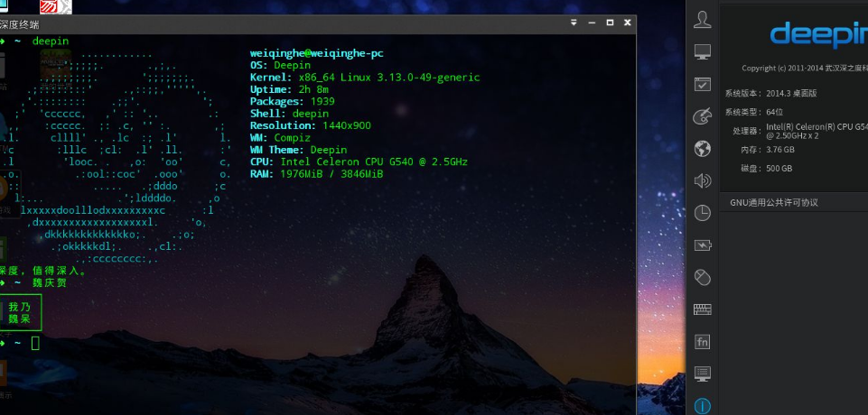The image size is (868, 415).
Task: Click 内存 3.76 GB text
Action: [x=767, y=150]
